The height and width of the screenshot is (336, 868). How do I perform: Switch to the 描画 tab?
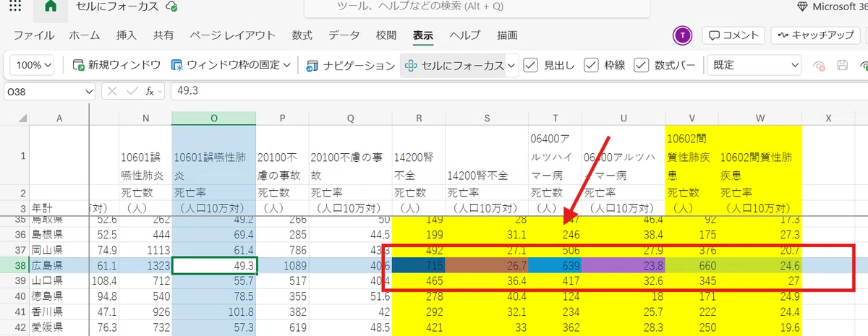click(507, 35)
